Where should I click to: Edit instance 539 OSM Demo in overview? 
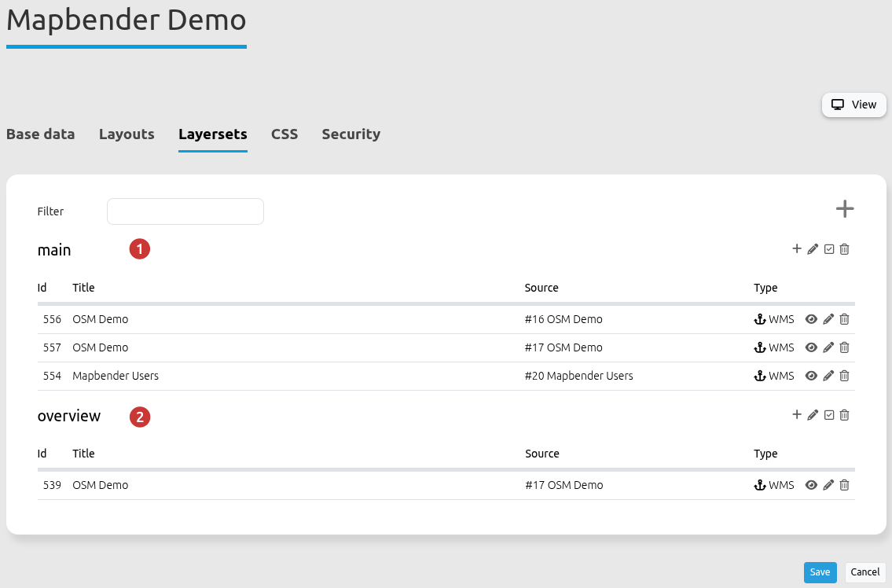(x=828, y=485)
